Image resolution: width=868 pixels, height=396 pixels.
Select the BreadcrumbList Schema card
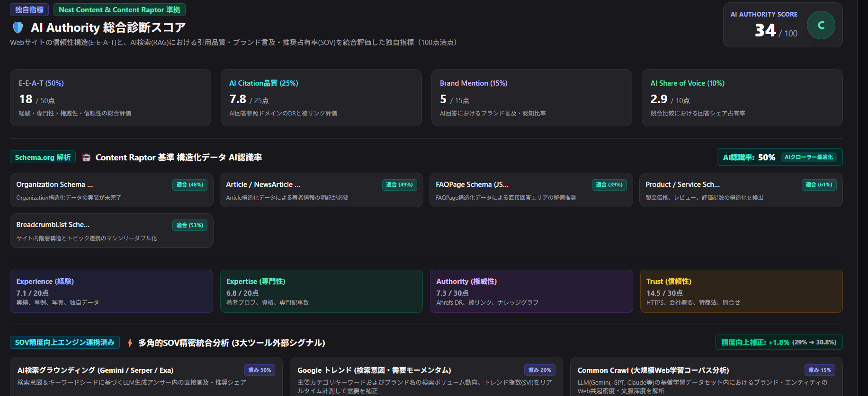click(111, 231)
